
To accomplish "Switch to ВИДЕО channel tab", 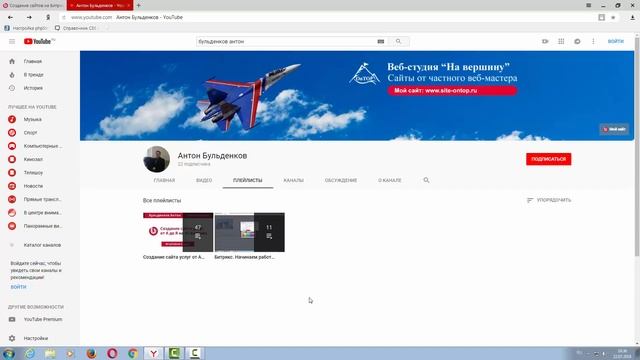I will (x=204, y=180).
